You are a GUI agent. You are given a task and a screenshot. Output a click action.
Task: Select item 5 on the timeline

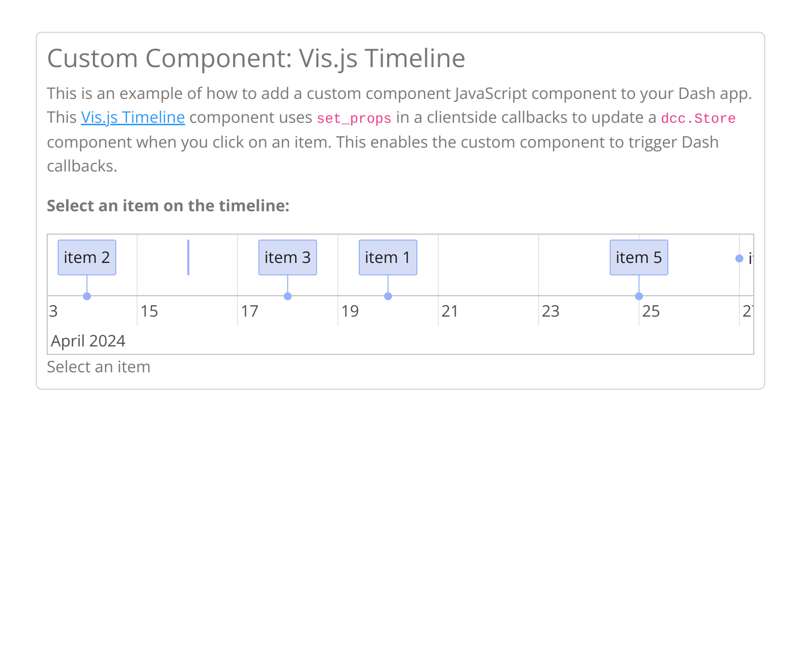click(639, 257)
